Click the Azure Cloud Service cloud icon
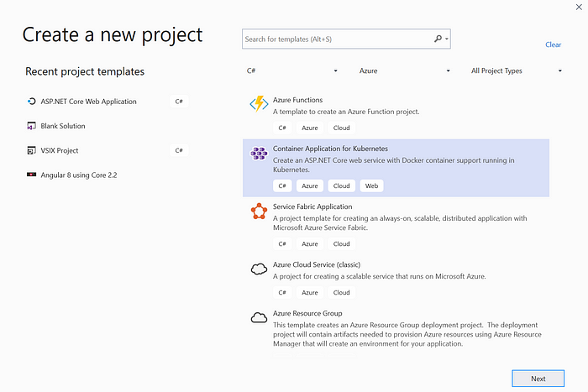The image size is (588, 392). pyautogui.click(x=259, y=269)
